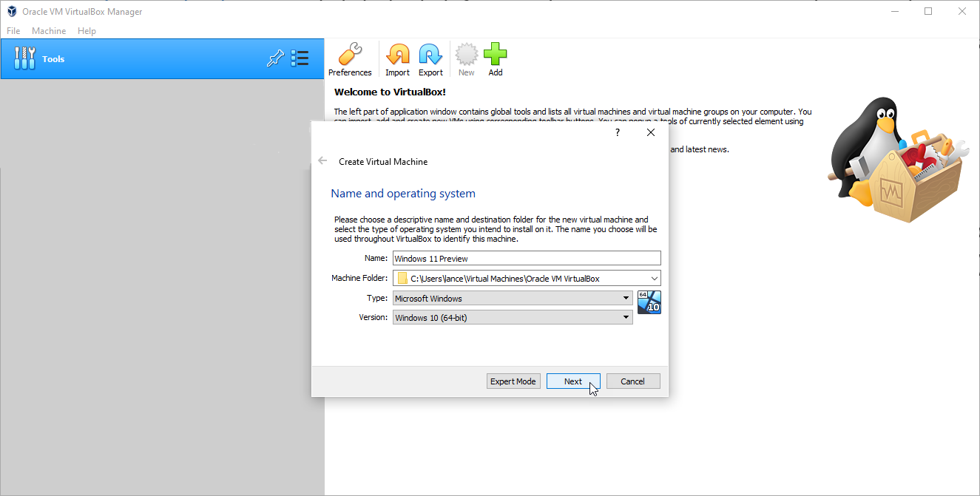The height and width of the screenshot is (496, 980).
Task: Open the Help menu
Action: (87, 31)
